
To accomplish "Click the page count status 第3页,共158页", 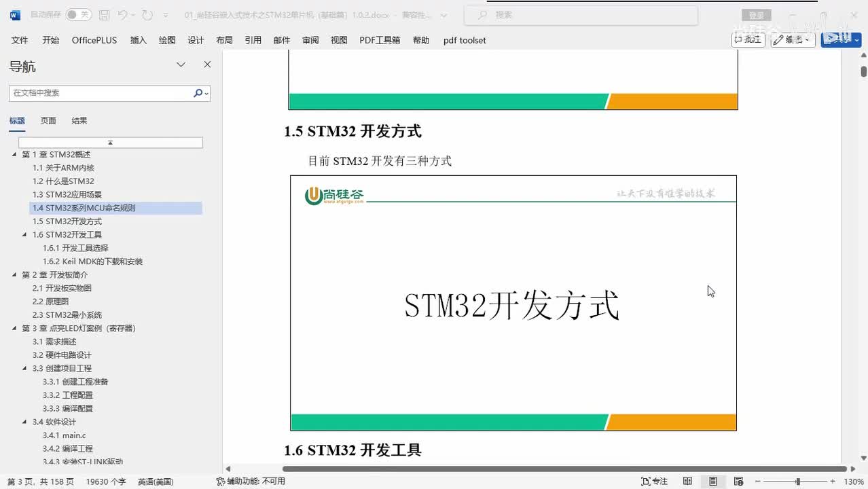I will point(41,482).
